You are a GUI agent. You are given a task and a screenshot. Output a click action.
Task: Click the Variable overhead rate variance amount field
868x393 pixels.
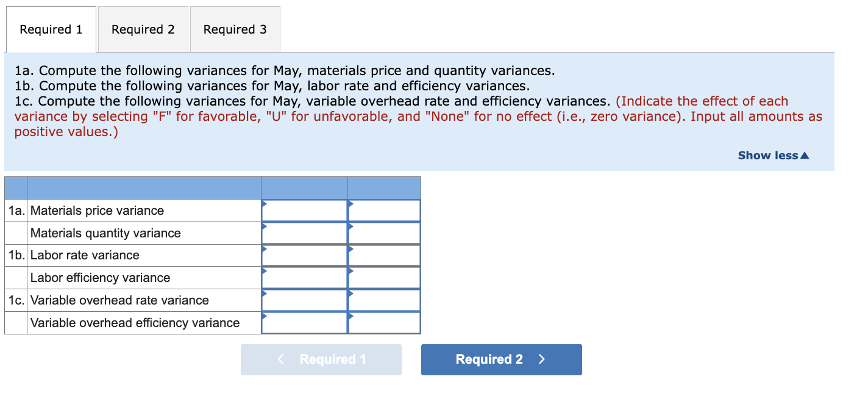pyautogui.click(x=304, y=300)
